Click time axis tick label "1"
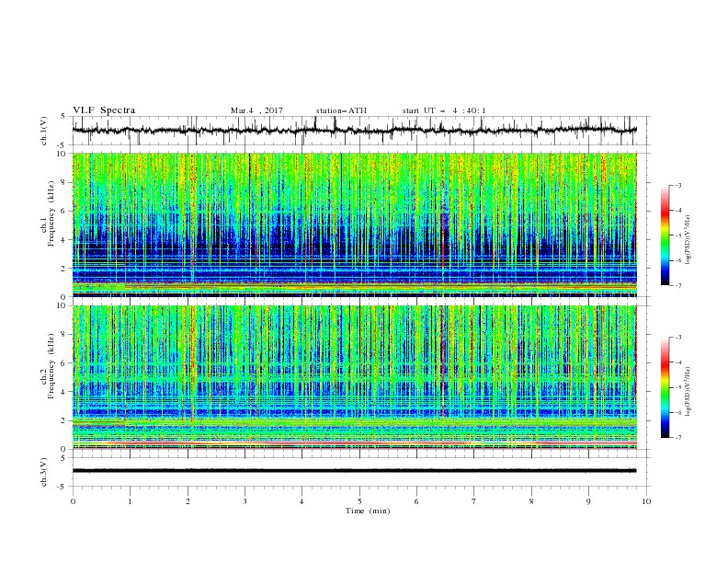Viewport: 728px width, 563px height. (130, 501)
